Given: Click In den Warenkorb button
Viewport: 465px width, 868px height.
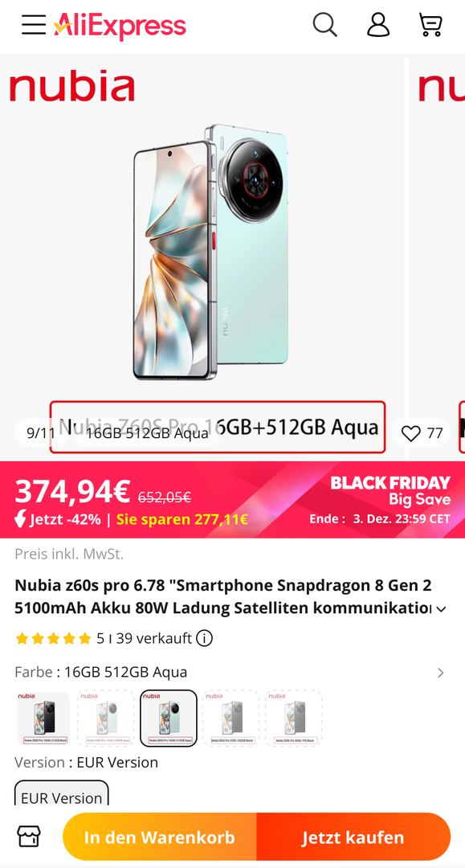Looking at the screenshot, I should click(160, 837).
